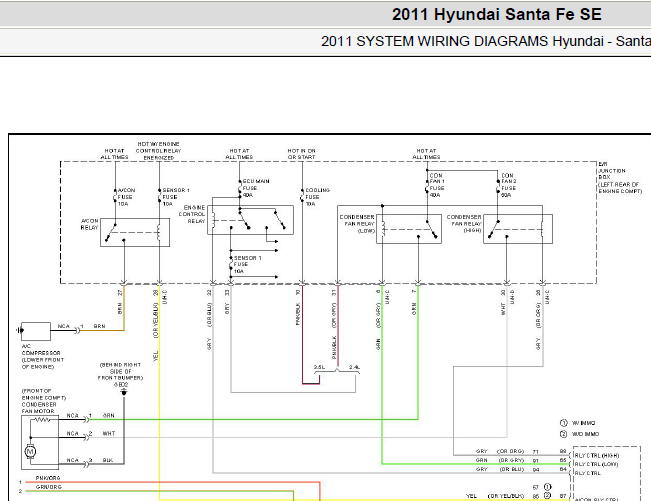
Task: Click SENSOR 1 FUSE label below engine control relay
Action: (x=247, y=264)
